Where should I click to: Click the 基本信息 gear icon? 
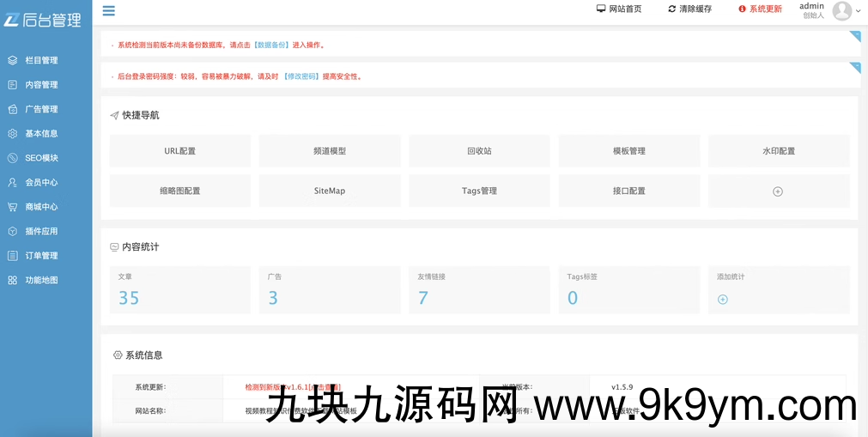coord(12,133)
